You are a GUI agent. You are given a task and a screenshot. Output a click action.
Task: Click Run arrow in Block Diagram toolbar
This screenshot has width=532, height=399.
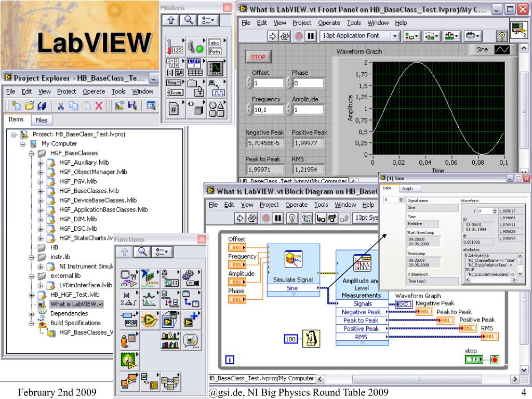(240, 218)
